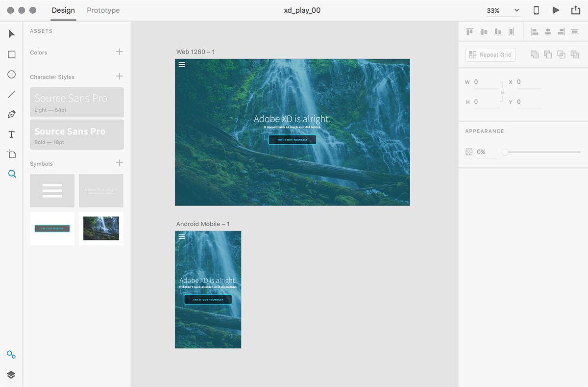This screenshot has height=387, width=588.
Task: Select the Rectangle tool
Action: click(12, 54)
